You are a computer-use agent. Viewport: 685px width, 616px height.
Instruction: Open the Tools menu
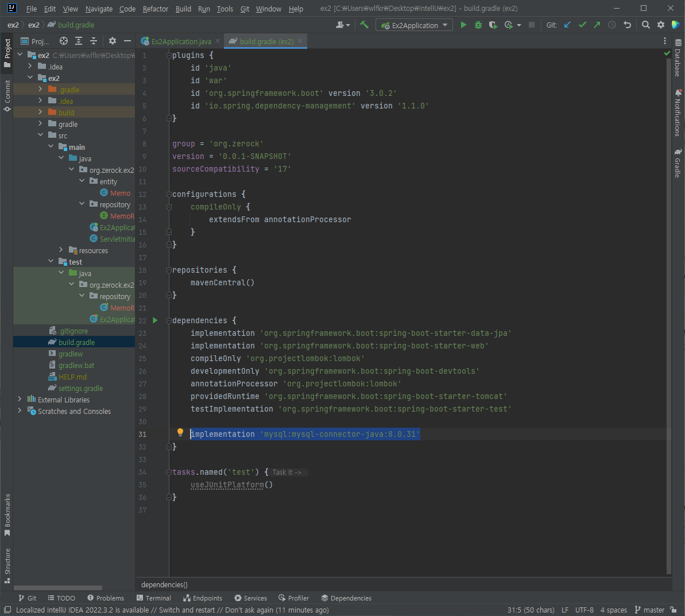[x=225, y=9]
